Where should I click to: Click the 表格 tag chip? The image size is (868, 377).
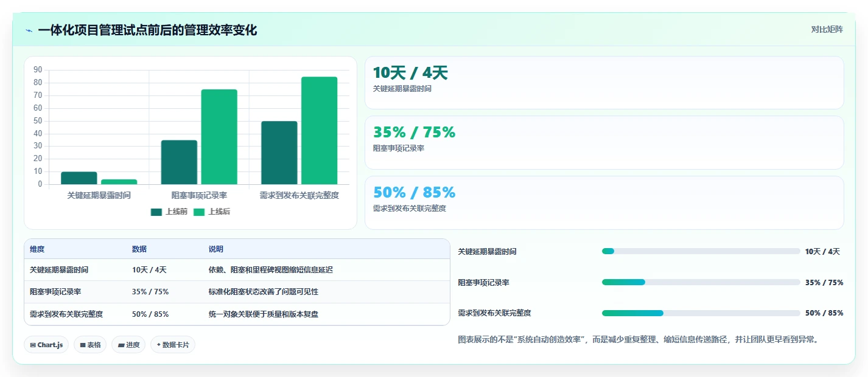[90, 345]
